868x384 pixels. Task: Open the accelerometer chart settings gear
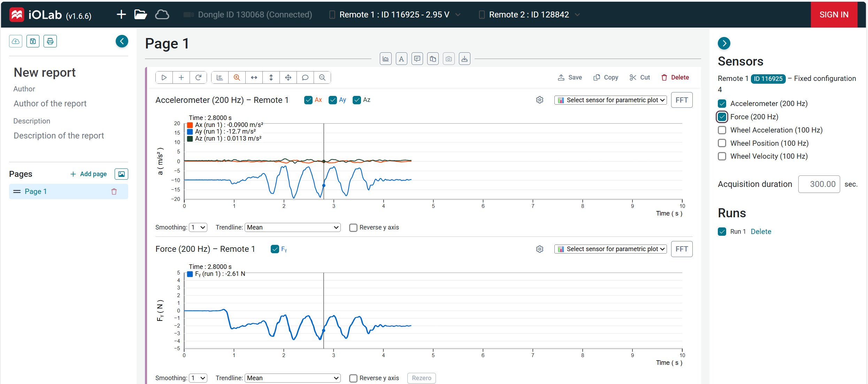click(x=539, y=100)
